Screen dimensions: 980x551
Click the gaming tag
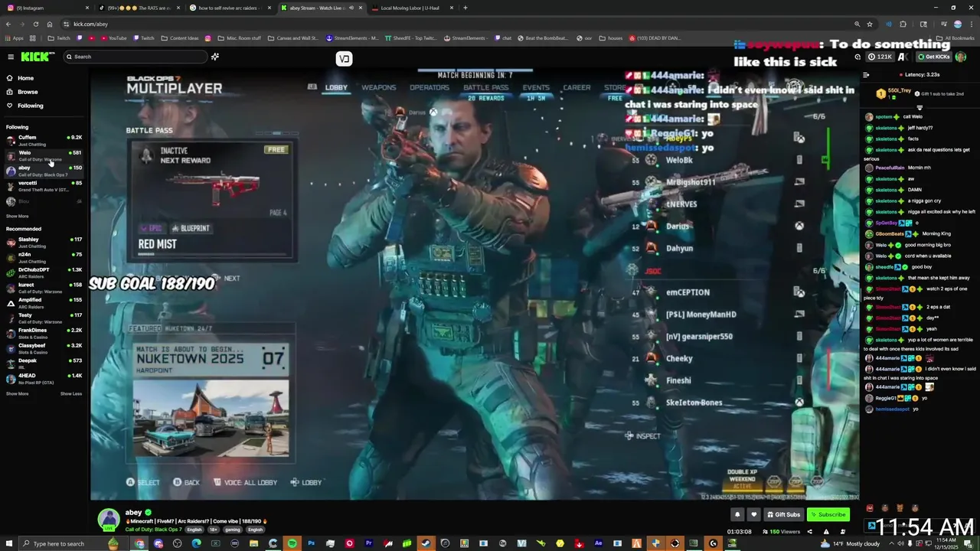233,530
